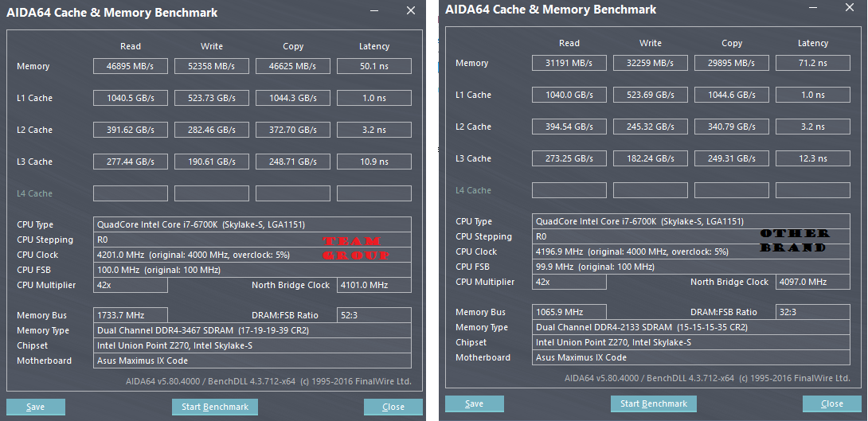Viewport: 868px width, 421px height.
Task: Select Memory Latency value 50.1 ns
Action: (374, 66)
